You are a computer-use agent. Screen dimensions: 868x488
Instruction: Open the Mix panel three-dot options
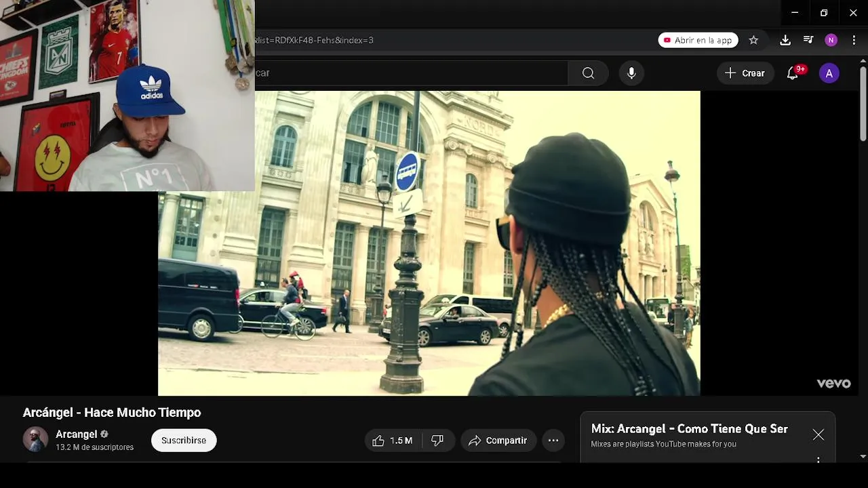[818, 461]
